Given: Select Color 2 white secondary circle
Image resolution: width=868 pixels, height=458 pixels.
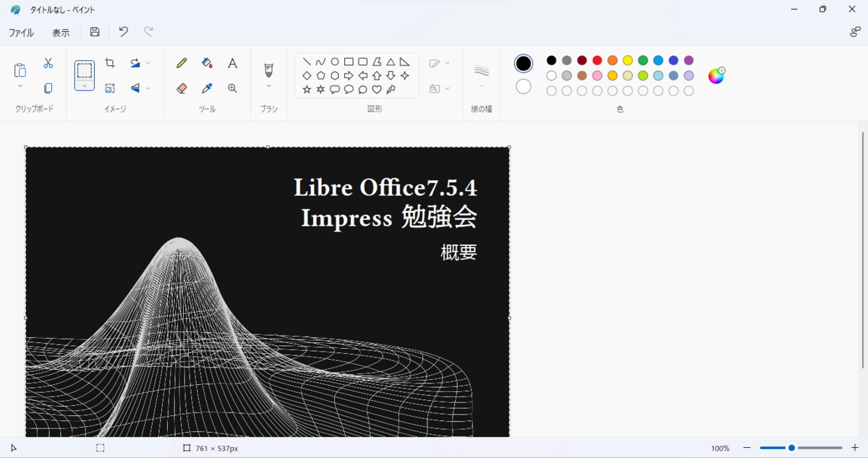Looking at the screenshot, I should pyautogui.click(x=524, y=87).
